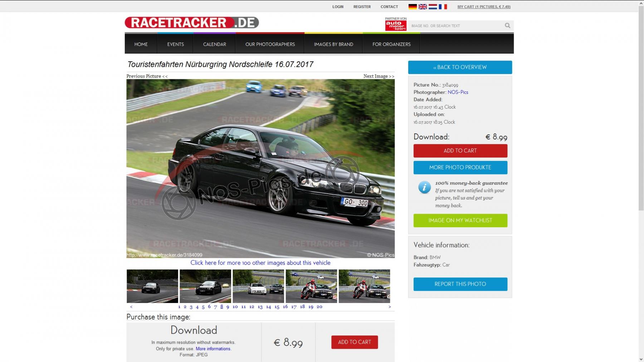
Task: Open the auto motor sport partner logo
Action: pos(395,25)
